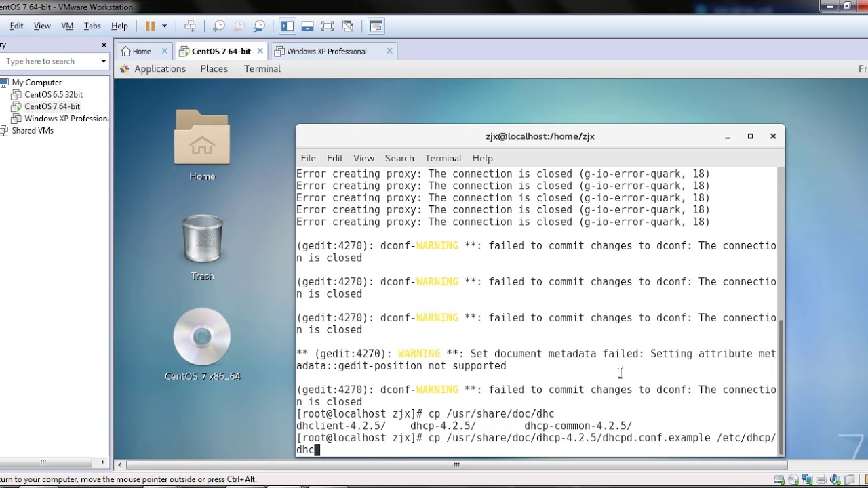Select My Computer in the library

37,83
